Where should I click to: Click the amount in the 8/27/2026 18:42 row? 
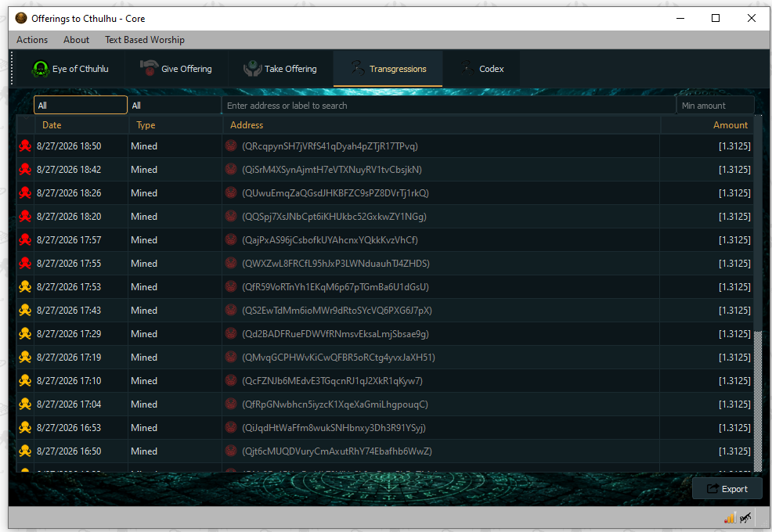pos(734,170)
